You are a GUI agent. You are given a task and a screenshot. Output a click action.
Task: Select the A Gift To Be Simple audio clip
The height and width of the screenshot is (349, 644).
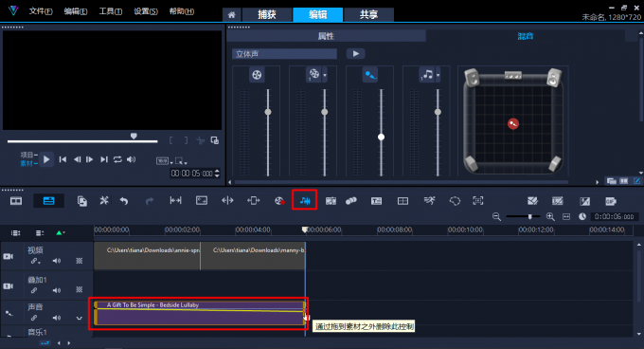pos(200,313)
